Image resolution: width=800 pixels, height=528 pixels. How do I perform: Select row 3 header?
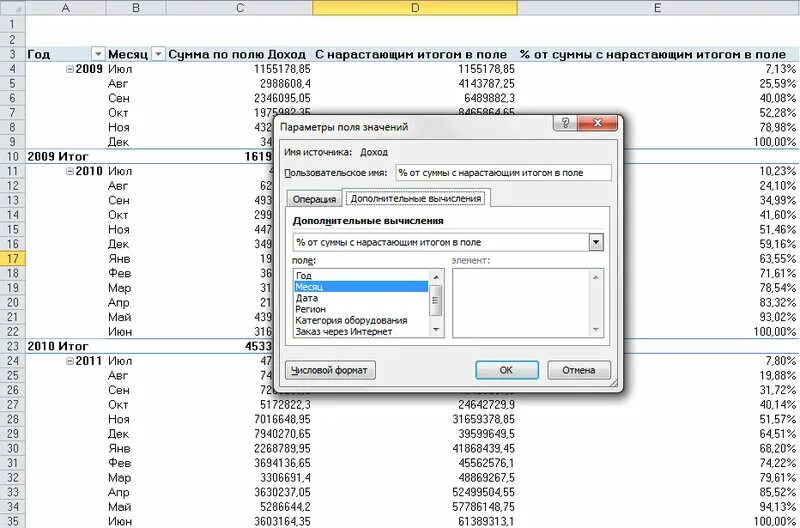[12, 54]
